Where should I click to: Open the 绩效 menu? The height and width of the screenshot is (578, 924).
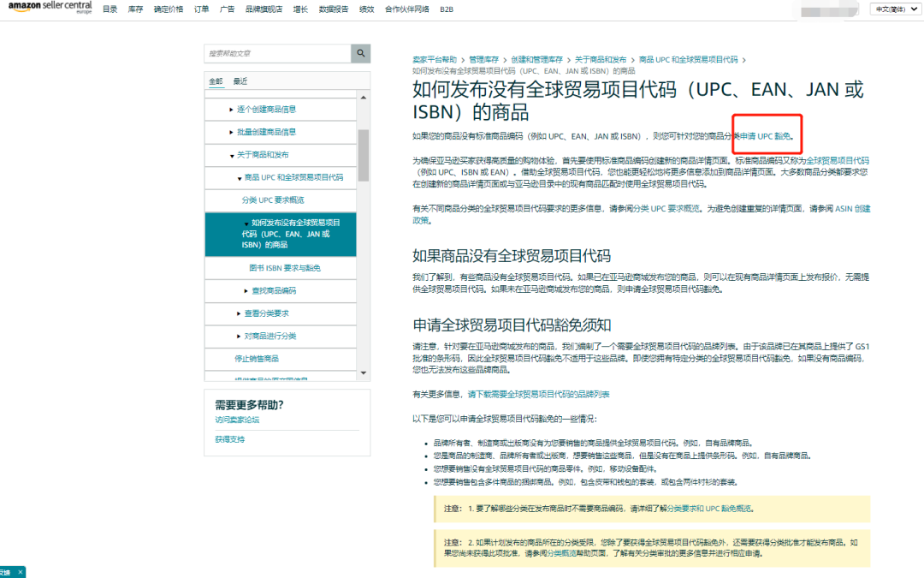click(x=366, y=9)
